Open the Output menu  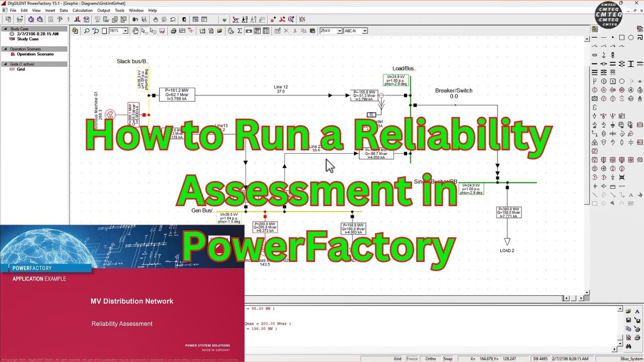[x=104, y=10]
